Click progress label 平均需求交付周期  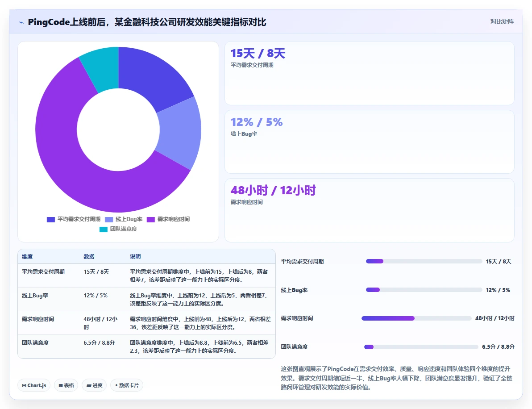click(302, 262)
